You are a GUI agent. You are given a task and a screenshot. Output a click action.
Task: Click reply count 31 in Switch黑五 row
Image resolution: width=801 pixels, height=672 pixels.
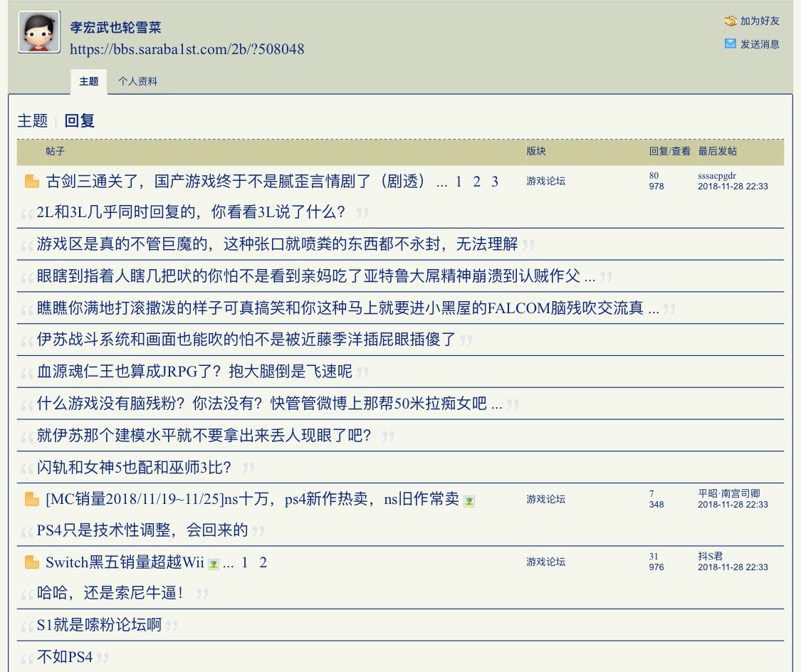[x=654, y=557]
